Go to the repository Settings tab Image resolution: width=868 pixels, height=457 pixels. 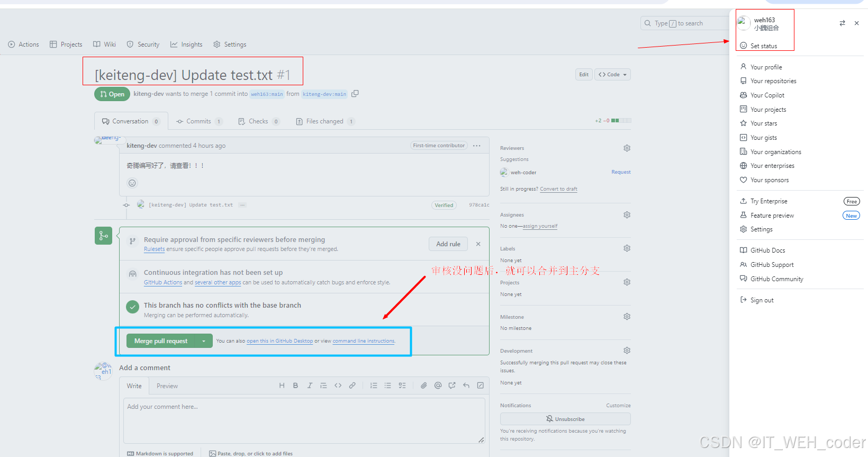(230, 44)
